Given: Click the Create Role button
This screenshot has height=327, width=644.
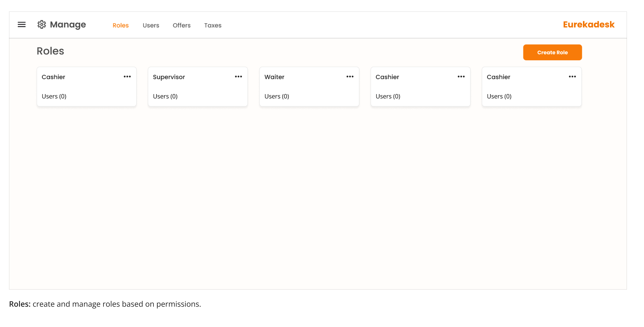Looking at the screenshot, I should coord(552,52).
